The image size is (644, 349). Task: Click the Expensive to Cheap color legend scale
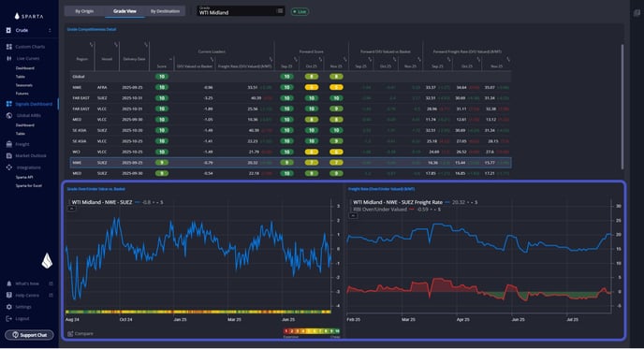pos(312,331)
